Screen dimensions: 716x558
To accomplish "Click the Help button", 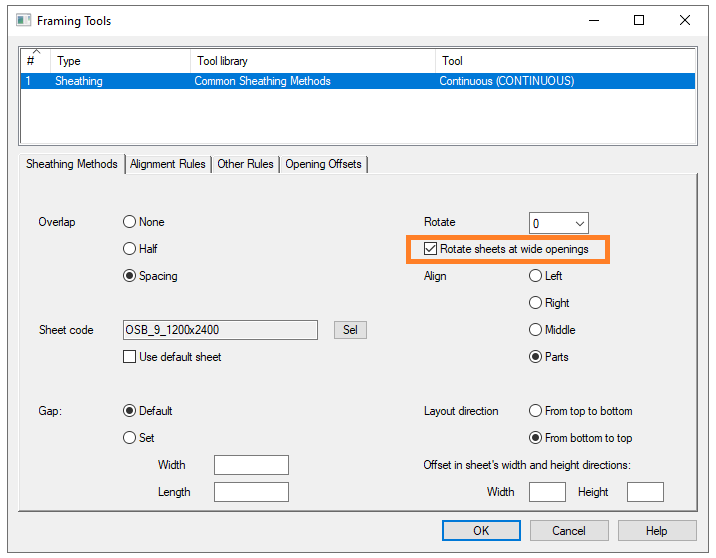I will [656, 531].
